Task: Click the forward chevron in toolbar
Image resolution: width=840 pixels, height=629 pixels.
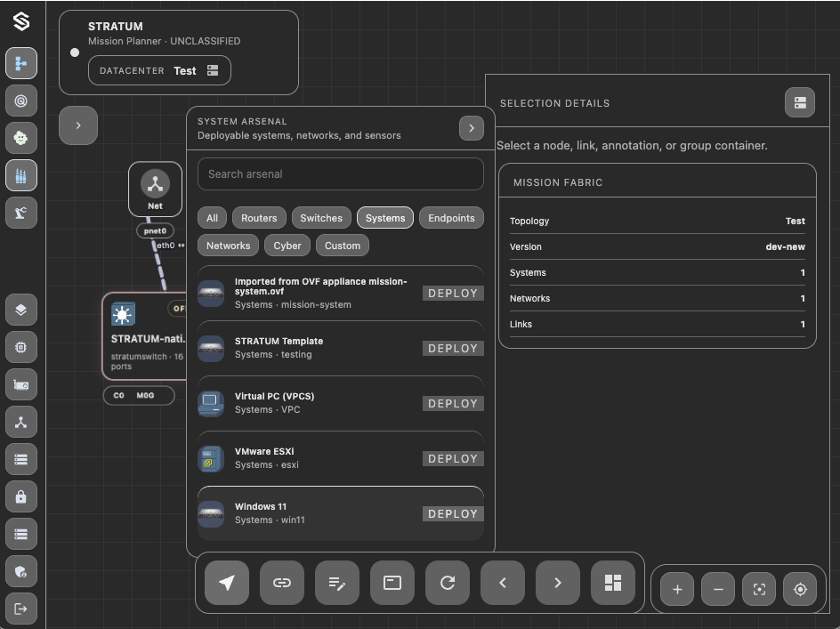Action: 558,583
